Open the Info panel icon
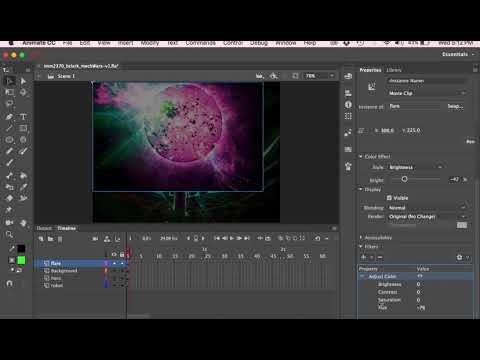 coord(348,104)
